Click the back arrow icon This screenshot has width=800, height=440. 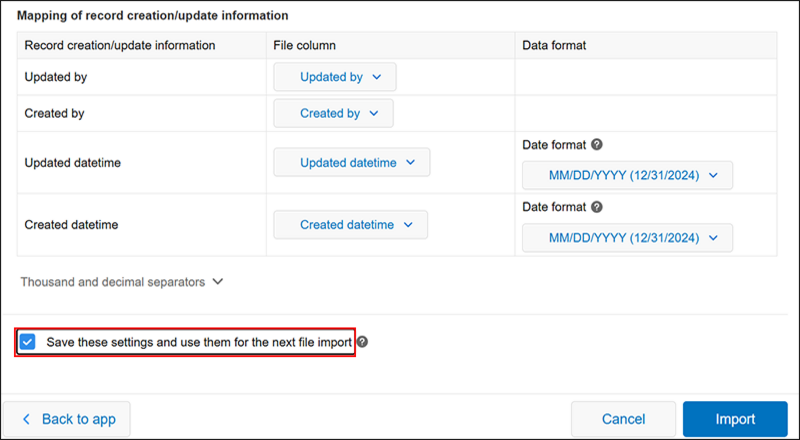coord(27,419)
